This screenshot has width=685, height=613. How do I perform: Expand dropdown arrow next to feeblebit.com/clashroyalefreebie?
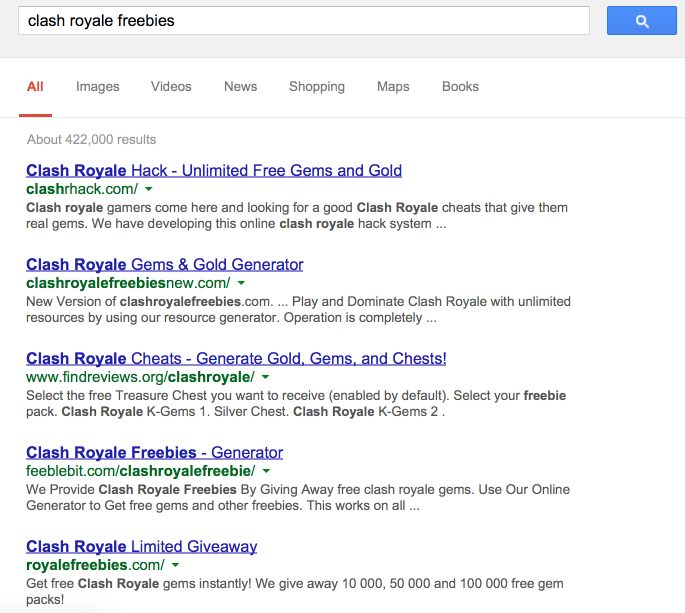[266, 471]
